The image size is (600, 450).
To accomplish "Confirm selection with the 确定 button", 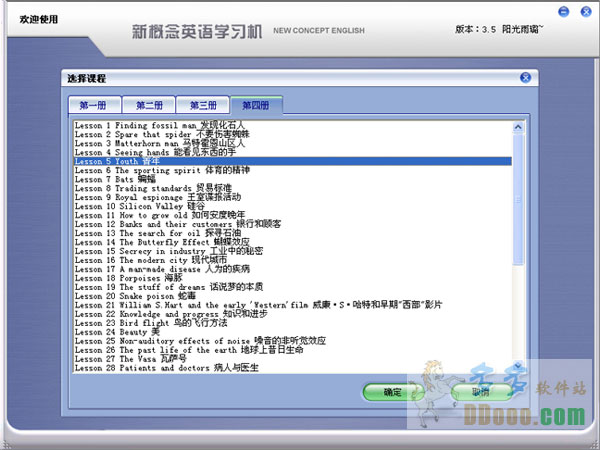I will click(x=393, y=392).
